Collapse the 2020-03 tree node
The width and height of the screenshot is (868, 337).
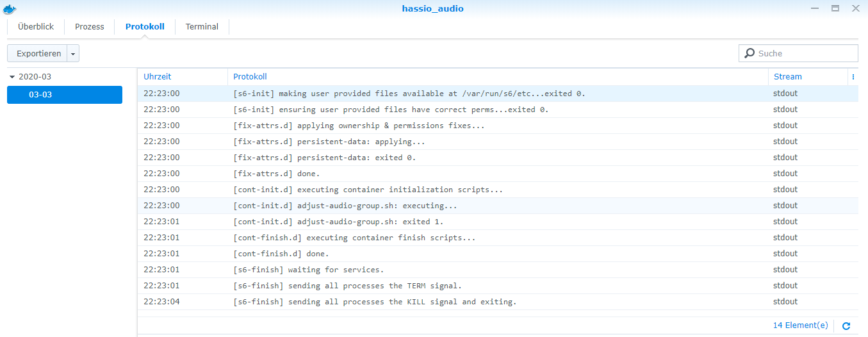pos(12,77)
